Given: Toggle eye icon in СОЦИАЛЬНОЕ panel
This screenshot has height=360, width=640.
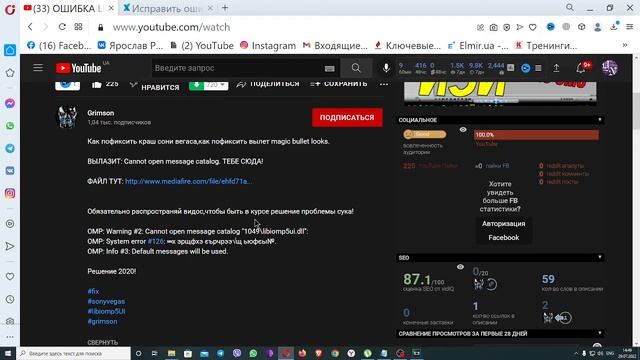Looking at the screenshot, I should tap(463, 130).
